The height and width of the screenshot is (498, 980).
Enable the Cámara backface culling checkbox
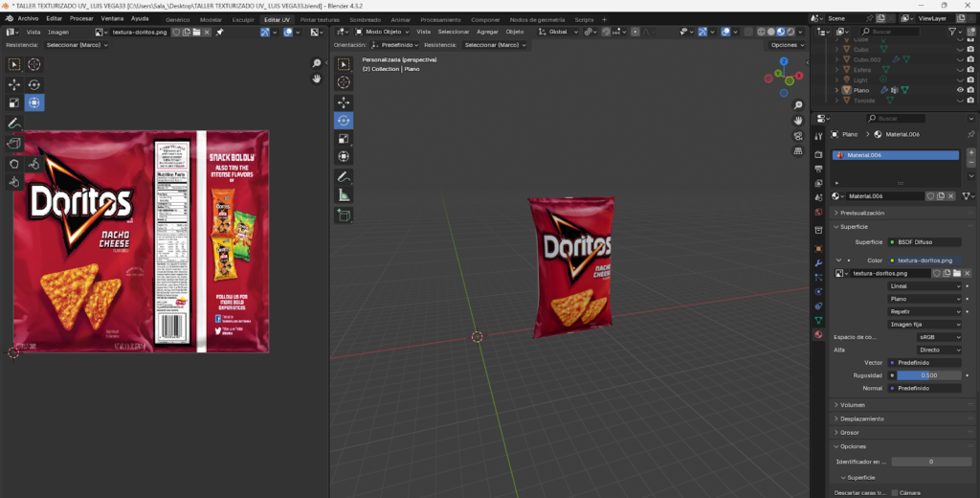pos(895,493)
